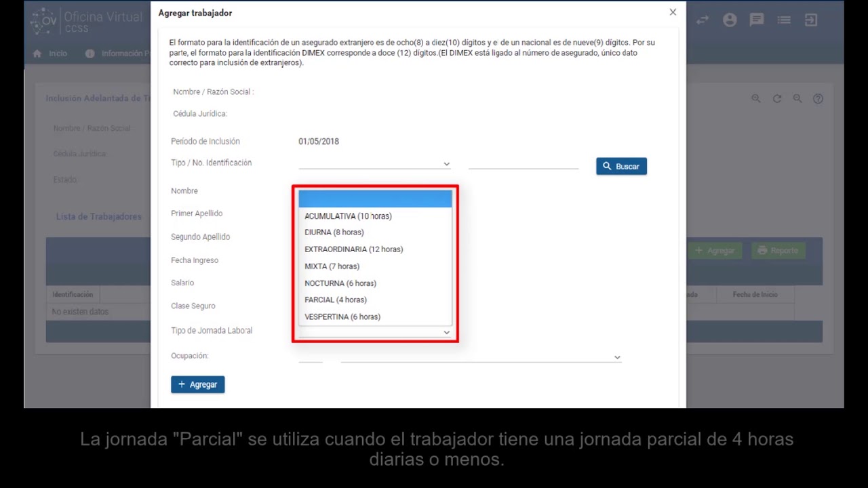The height and width of the screenshot is (488, 868).
Task: Open the Inicio menu item
Action: tap(58, 54)
